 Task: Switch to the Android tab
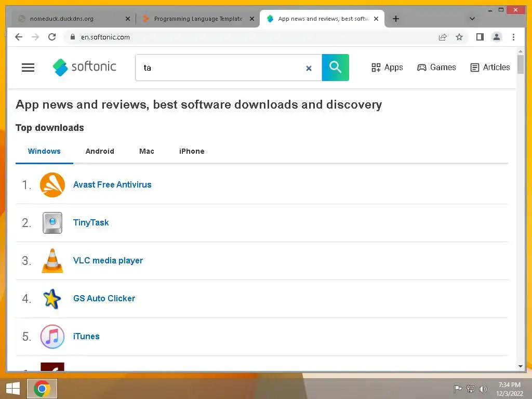(100, 151)
